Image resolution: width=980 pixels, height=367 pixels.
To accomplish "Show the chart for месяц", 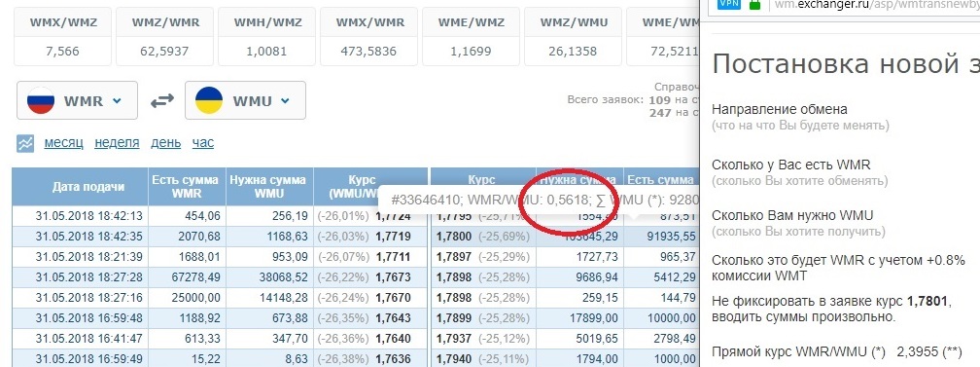I will pyautogui.click(x=64, y=143).
